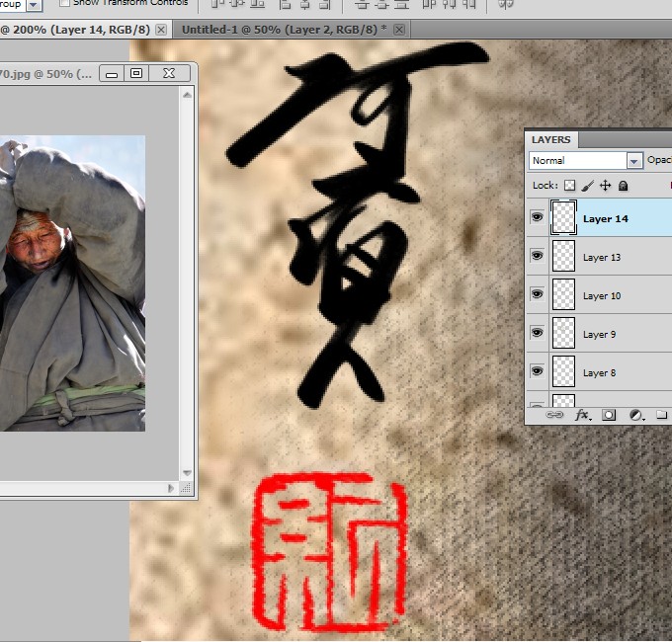Viewport: 672px width, 642px height.
Task: Click the Layer 14 thumbnail
Action: click(x=563, y=217)
